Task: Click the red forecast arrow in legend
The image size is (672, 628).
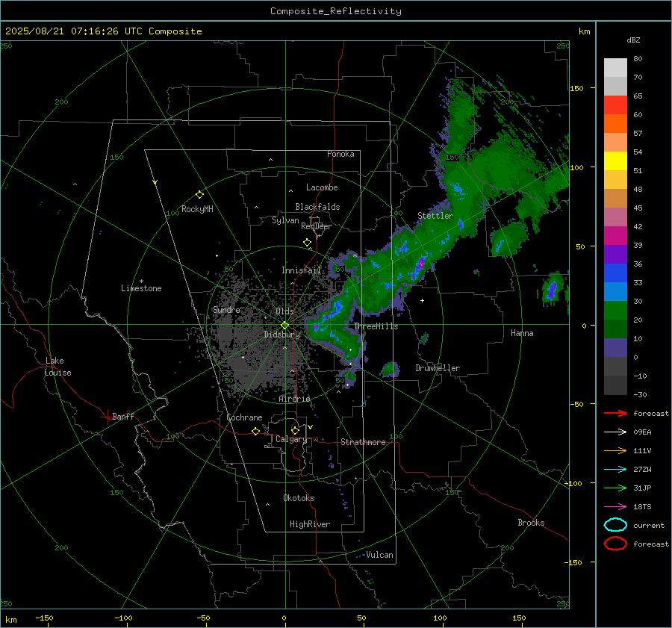Action: click(615, 413)
